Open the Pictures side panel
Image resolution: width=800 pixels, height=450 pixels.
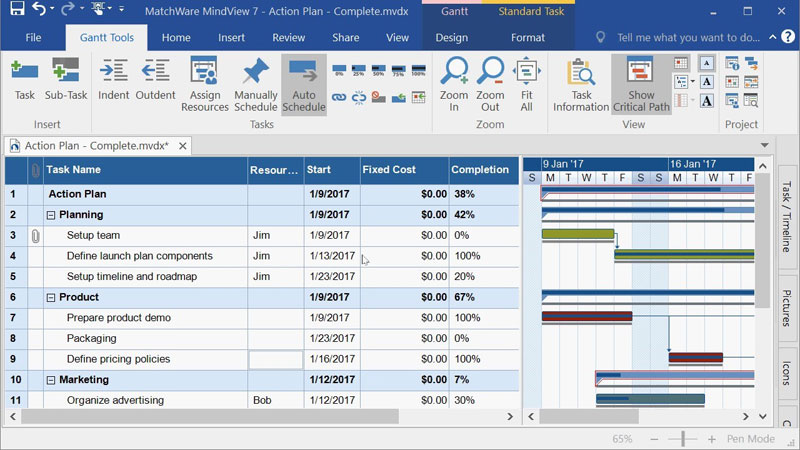786,308
